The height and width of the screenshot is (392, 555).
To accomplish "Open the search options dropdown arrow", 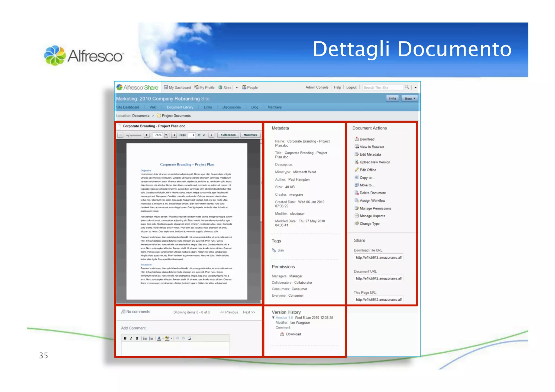I will point(416,88).
